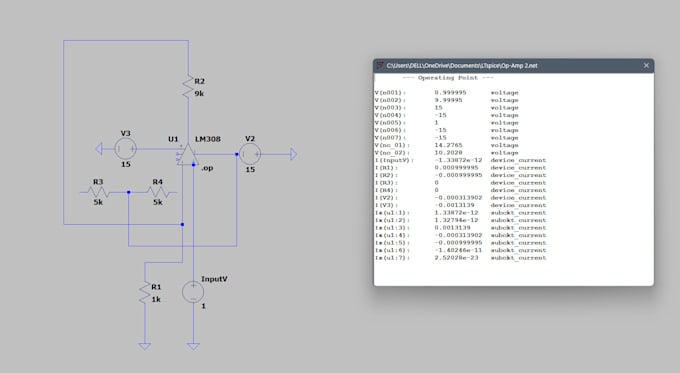The height and width of the screenshot is (373, 680).
Task: Select the Ix(u1:7) subckt current row
Action: click(461, 258)
